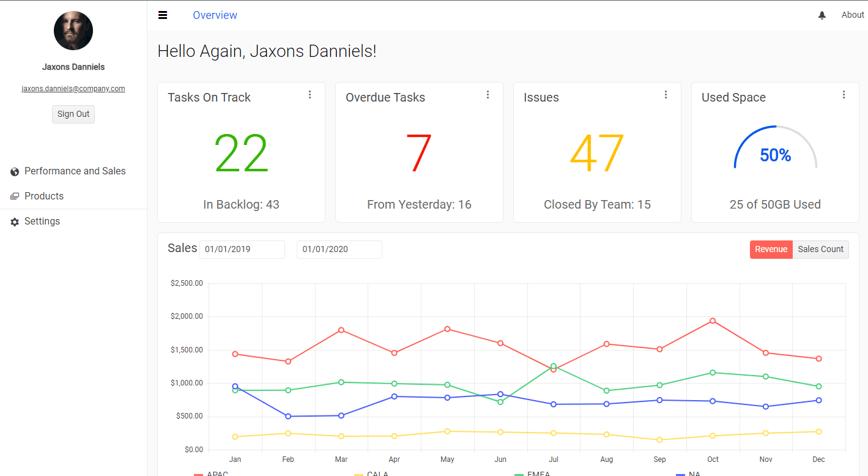
Task: Open Issues card three-dot menu
Action: click(x=666, y=95)
